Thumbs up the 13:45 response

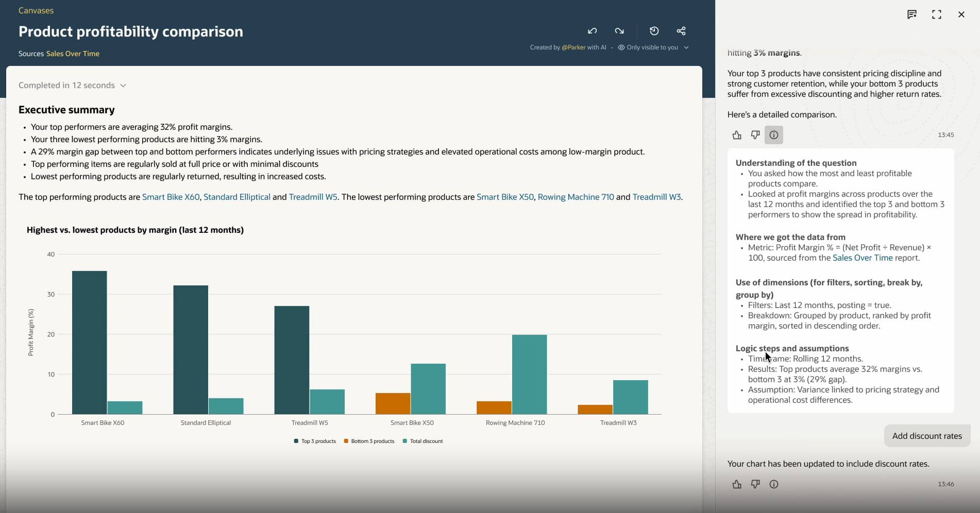click(x=737, y=135)
